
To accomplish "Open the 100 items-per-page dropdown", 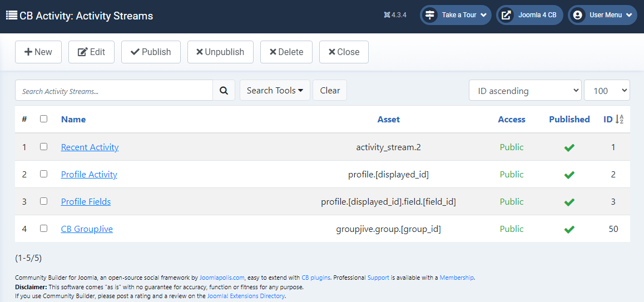I will pyautogui.click(x=607, y=91).
